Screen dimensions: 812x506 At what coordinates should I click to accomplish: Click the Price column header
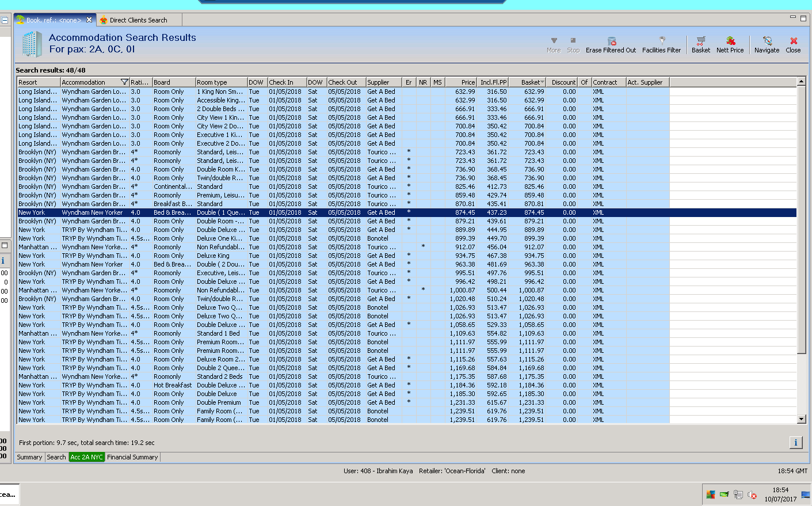coord(460,82)
